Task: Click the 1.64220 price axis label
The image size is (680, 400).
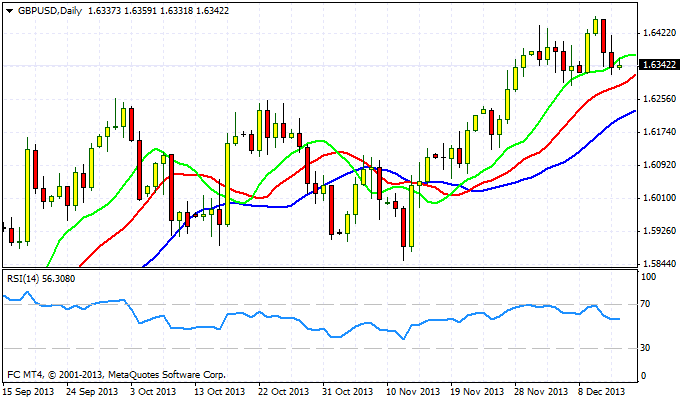Action: click(x=660, y=33)
